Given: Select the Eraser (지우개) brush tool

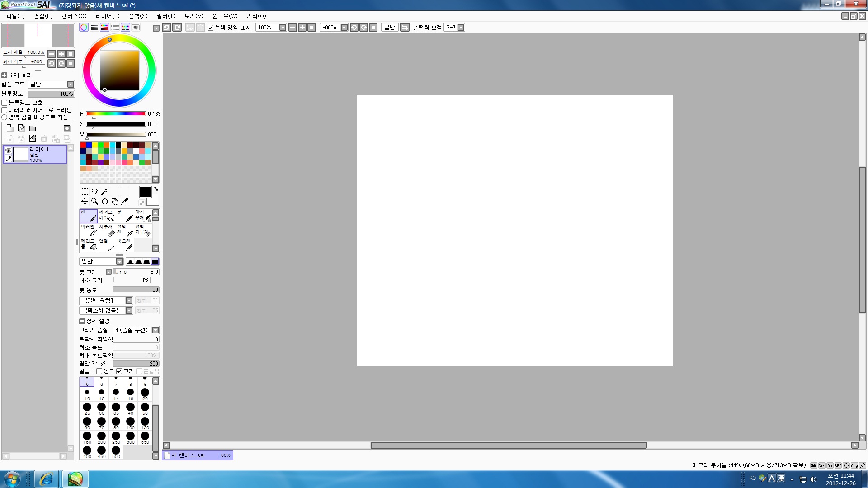Looking at the screenshot, I should point(107,230).
